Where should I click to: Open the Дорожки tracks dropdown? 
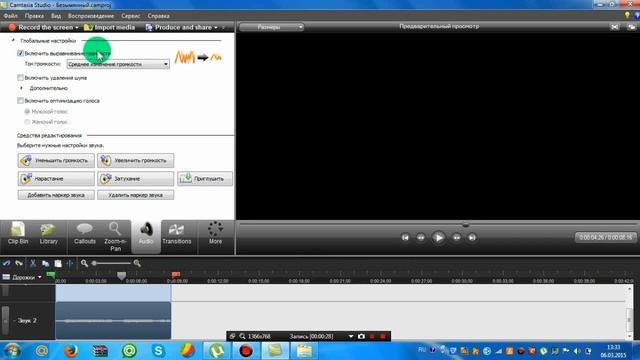22,277
